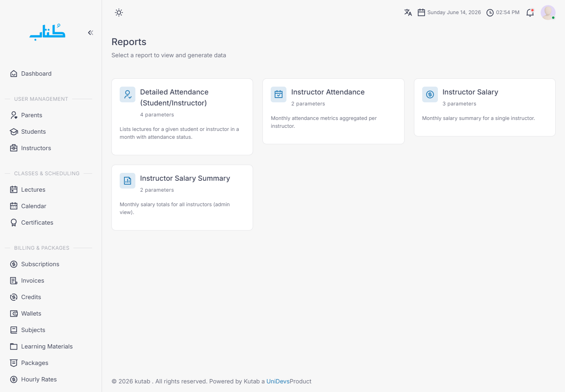Screen dimensions: 565x392
Task: Click the Kutab logo in the sidebar
Action: pyautogui.click(x=47, y=32)
